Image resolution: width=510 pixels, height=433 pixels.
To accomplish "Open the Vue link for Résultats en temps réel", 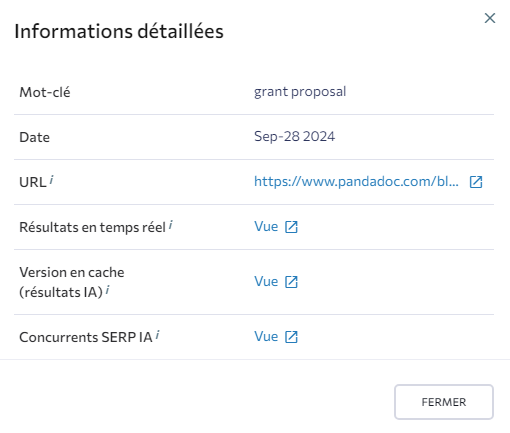I will tap(266, 227).
